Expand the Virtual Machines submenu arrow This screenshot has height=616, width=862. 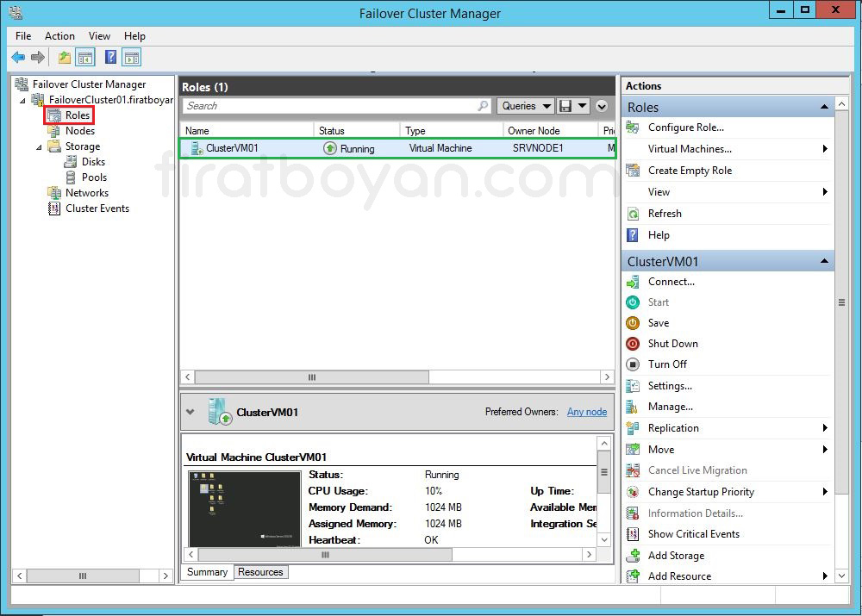pos(825,149)
